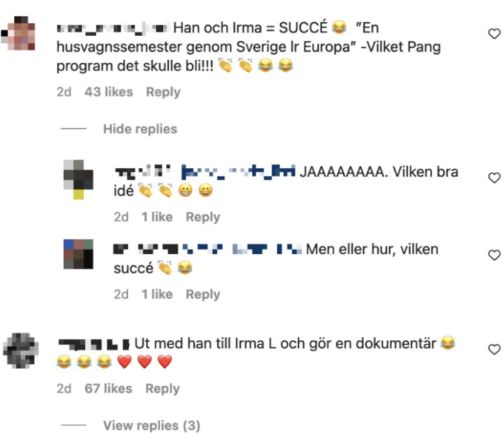Open avatar of 'dokumentär' commenter

tap(21, 351)
